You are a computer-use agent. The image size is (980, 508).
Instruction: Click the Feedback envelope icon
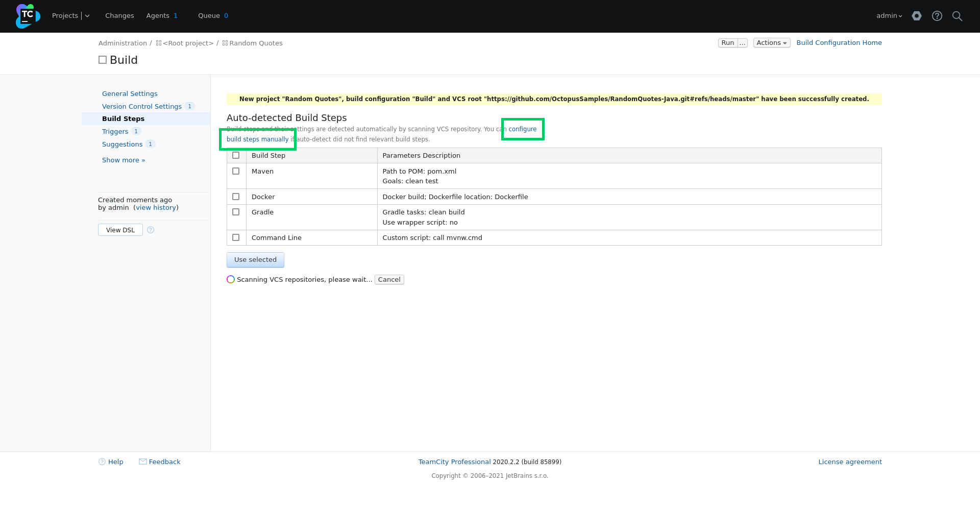pos(143,462)
